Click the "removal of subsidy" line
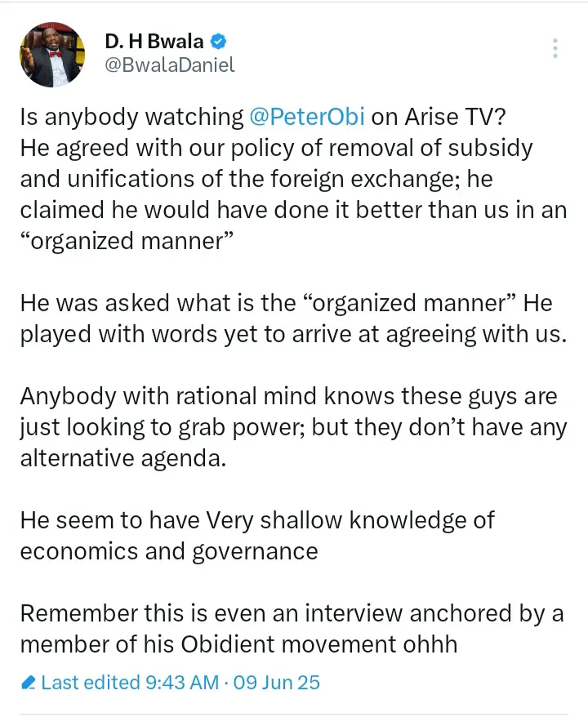The image size is (588, 726). click(276, 149)
